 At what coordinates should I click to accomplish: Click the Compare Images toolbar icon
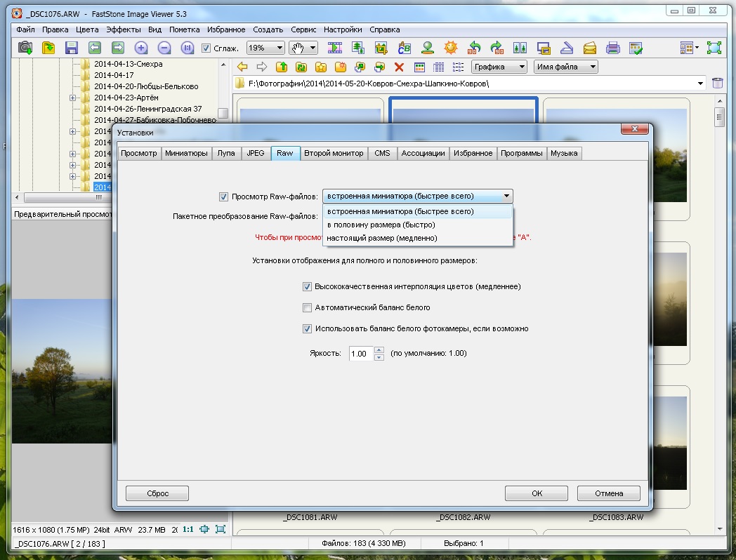[x=520, y=48]
